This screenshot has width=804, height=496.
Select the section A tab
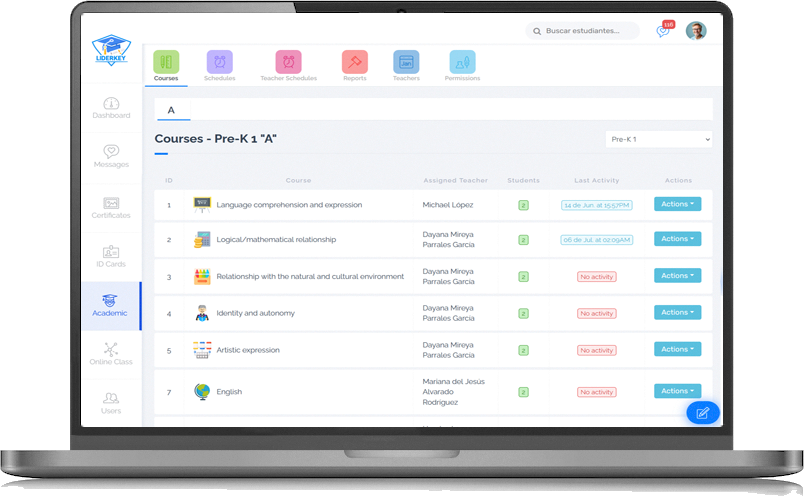coord(172,110)
